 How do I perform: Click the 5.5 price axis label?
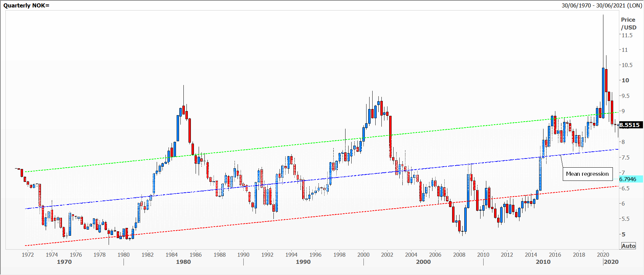click(x=626, y=219)
